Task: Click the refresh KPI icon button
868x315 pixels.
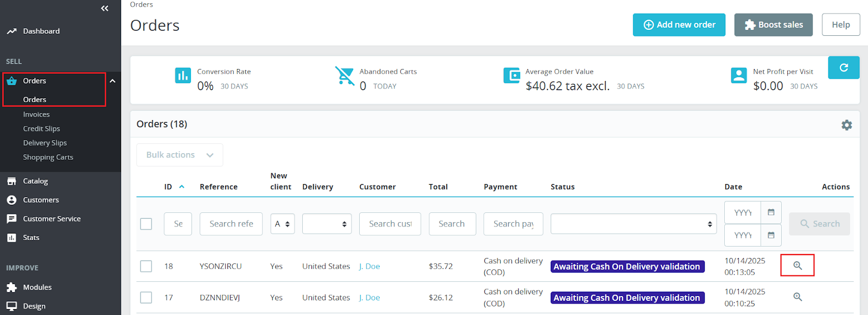Action: coord(844,67)
